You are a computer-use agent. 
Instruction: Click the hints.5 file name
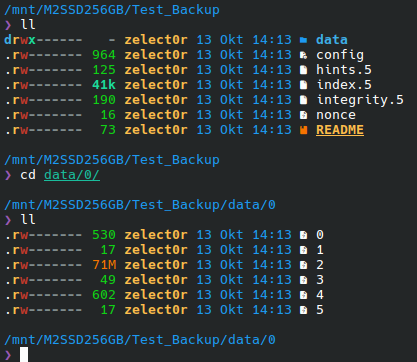coord(344,70)
